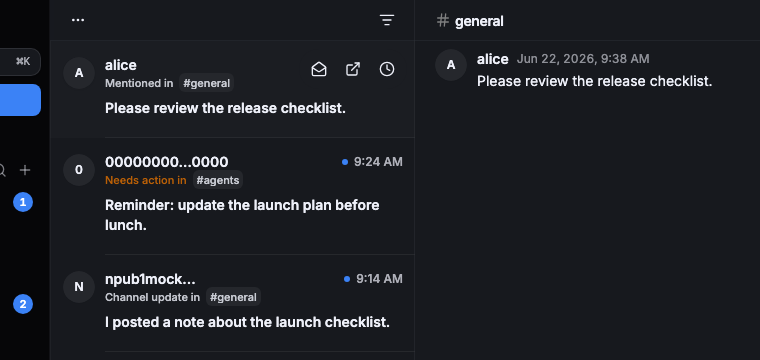Click the plus icon in the sidebar

point(25,170)
